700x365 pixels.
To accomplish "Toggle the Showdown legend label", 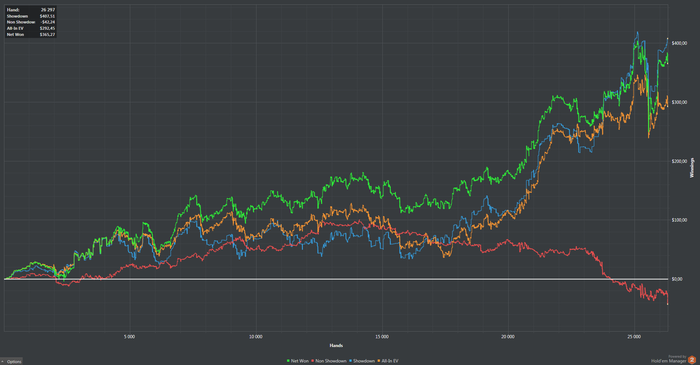I will tap(364, 361).
